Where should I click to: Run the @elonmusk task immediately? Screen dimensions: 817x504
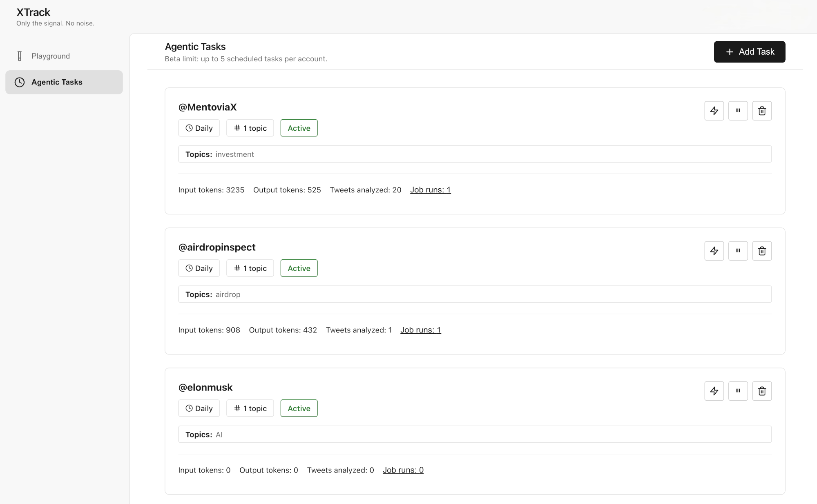tap(714, 391)
